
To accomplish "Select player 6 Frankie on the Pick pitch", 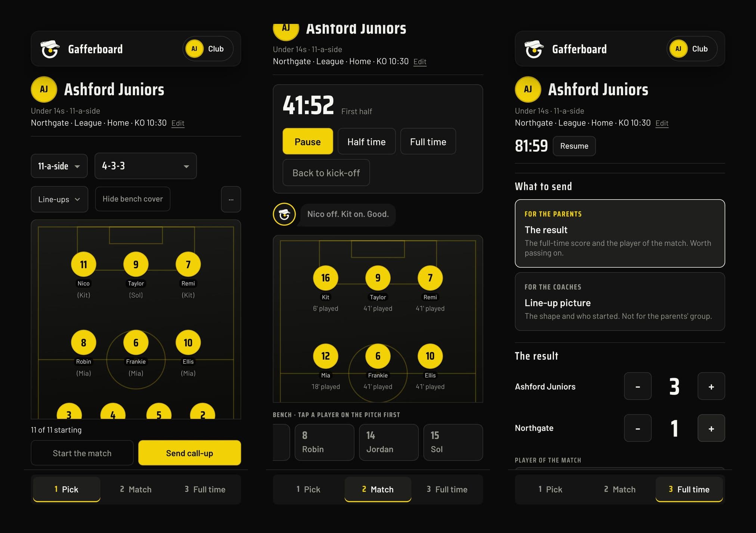I will point(136,342).
